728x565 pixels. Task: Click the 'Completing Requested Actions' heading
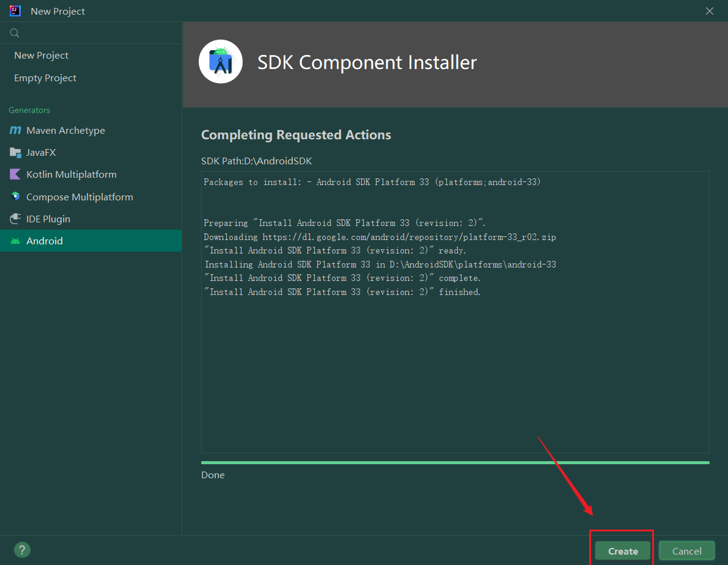click(x=296, y=135)
